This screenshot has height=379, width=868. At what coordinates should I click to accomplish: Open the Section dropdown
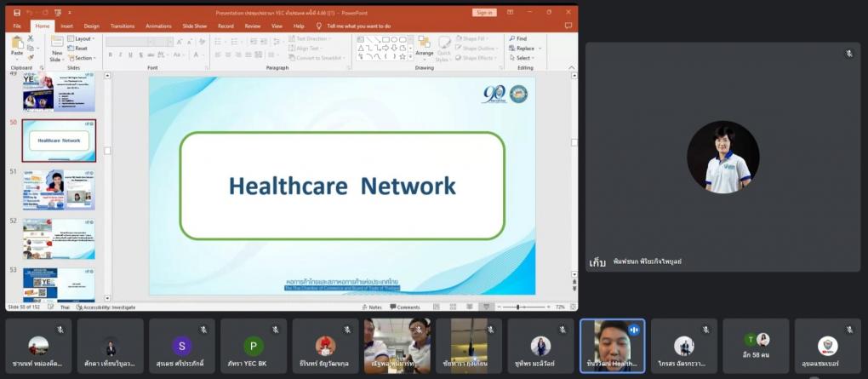click(82, 58)
